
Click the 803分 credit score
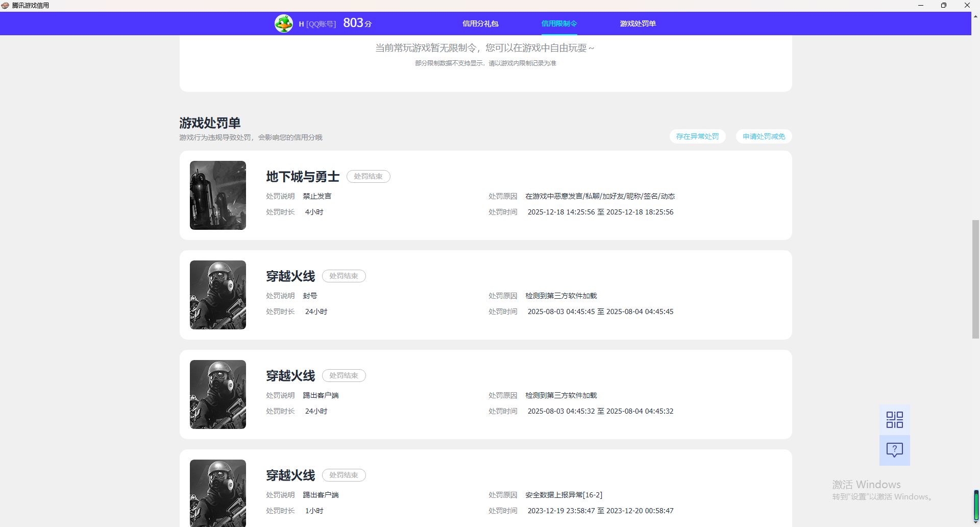[357, 23]
